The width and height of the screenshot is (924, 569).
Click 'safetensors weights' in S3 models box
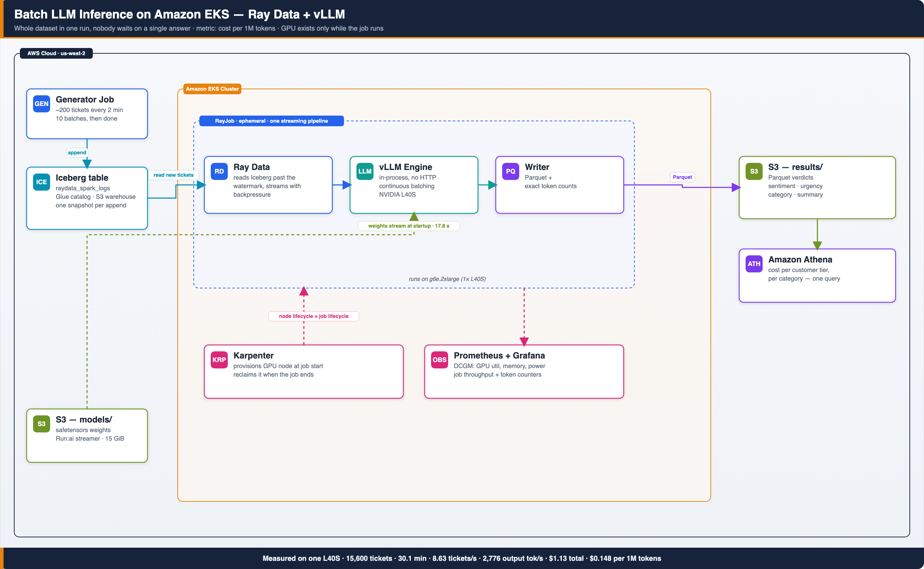(x=83, y=430)
